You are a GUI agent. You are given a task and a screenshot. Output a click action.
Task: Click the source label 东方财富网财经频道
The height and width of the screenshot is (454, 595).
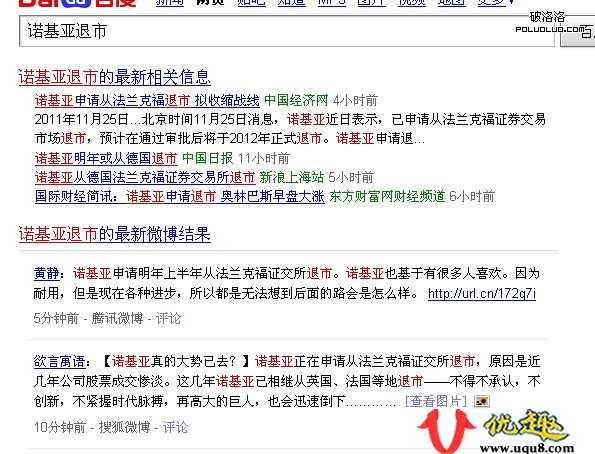(x=387, y=197)
